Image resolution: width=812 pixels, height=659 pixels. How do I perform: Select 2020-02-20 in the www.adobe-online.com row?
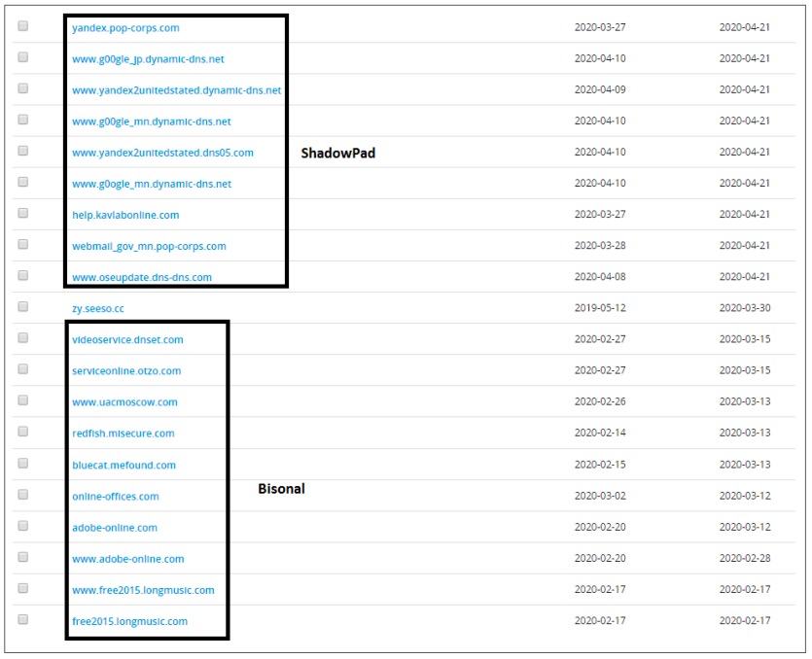[600, 558]
